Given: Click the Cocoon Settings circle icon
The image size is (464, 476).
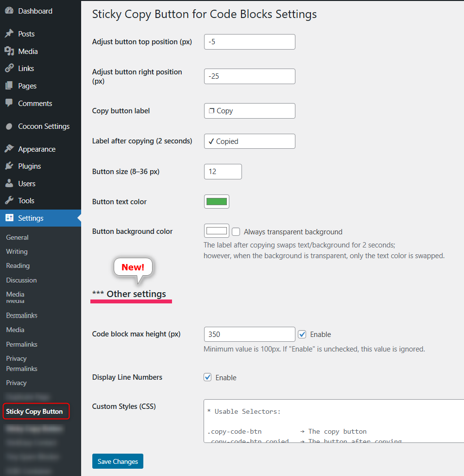Looking at the screenshot, I should [9, 126].
